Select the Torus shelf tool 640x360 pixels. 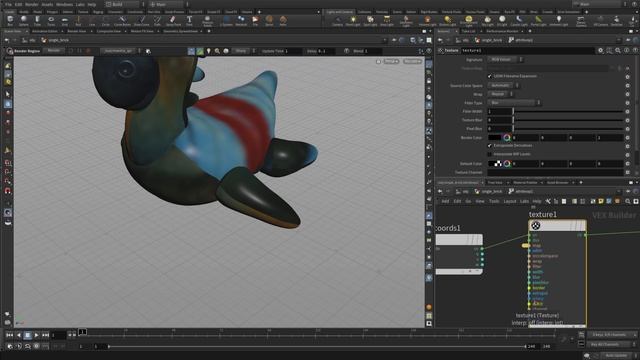pos(51,20)
